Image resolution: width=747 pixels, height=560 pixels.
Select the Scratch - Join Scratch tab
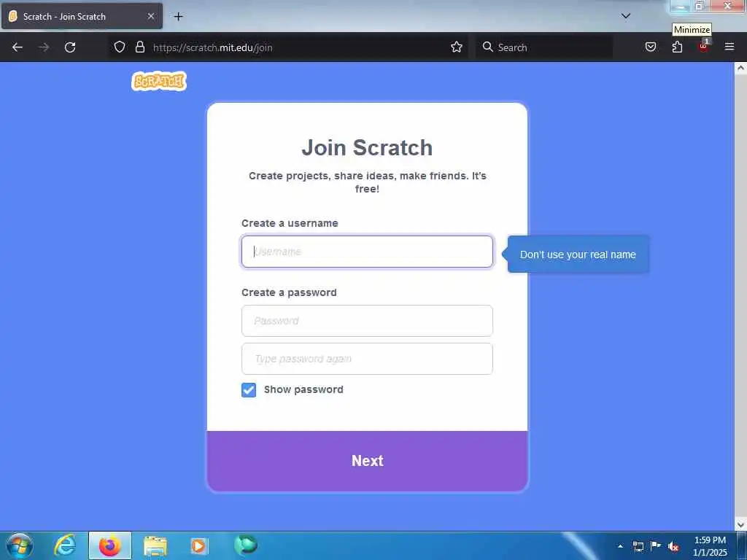pos(82,16)
